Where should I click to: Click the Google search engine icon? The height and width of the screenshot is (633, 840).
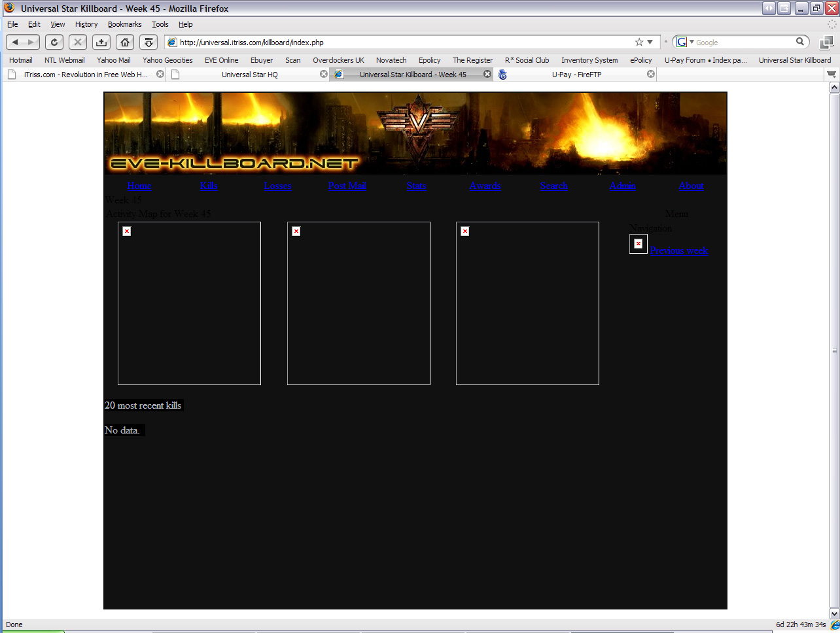682,42
